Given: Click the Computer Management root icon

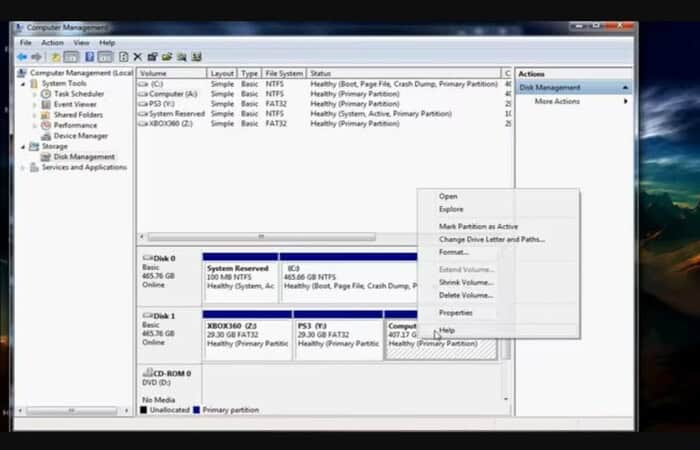Looking at the screenshot, I should [x=22, y=73].
